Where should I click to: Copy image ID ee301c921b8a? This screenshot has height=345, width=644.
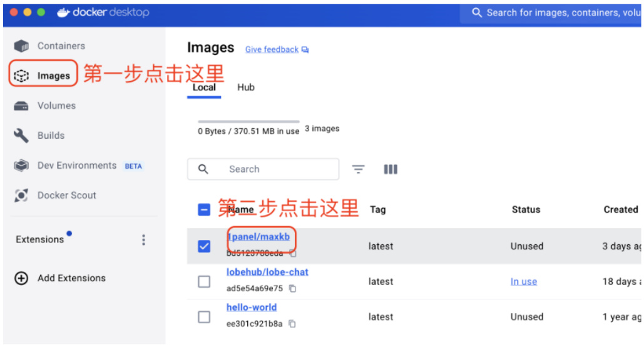pyautogui.click(x=292, y=324)
